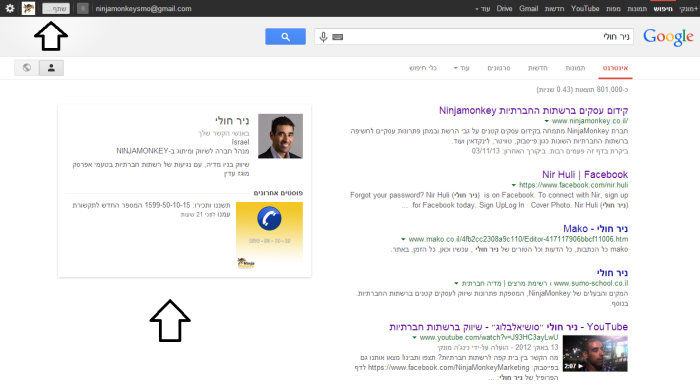Open the ninja monkey account avatar
700x390 pixels.
tap(28, 8)
